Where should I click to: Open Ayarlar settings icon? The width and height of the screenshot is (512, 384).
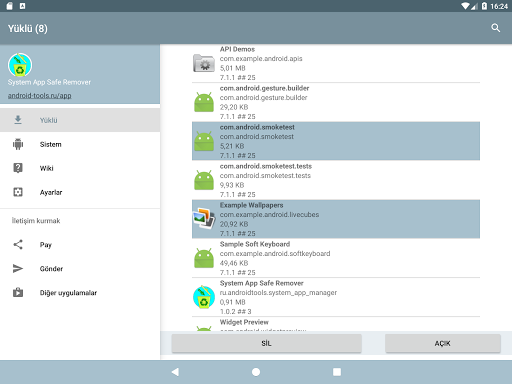pyautogui.click(x=18, y=192)
